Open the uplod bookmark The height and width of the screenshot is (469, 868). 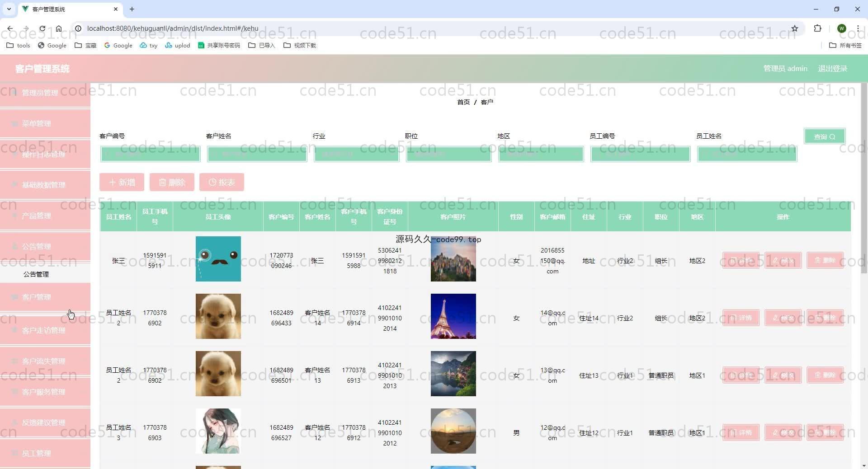(177, 45)
